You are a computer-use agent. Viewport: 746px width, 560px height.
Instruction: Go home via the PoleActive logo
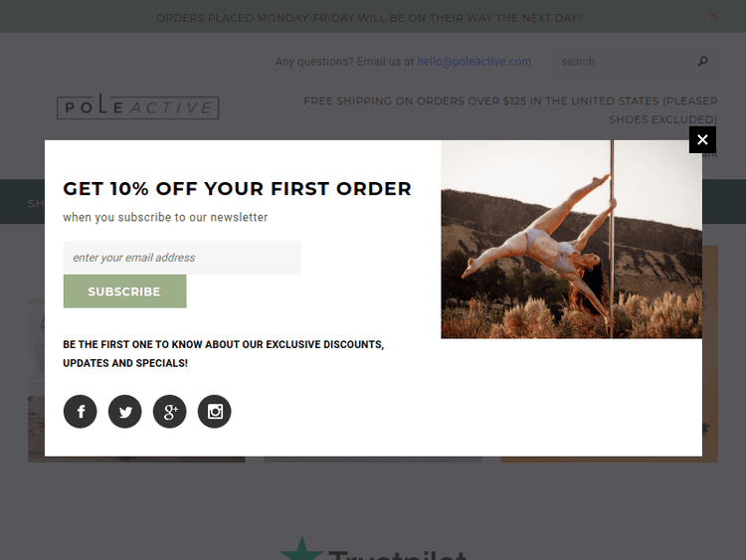point(138,106)
